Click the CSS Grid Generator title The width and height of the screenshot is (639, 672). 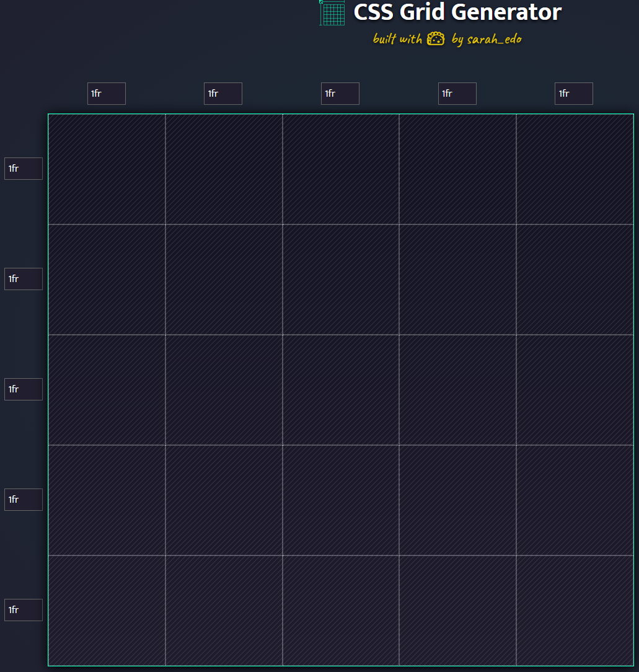[457, 12]
